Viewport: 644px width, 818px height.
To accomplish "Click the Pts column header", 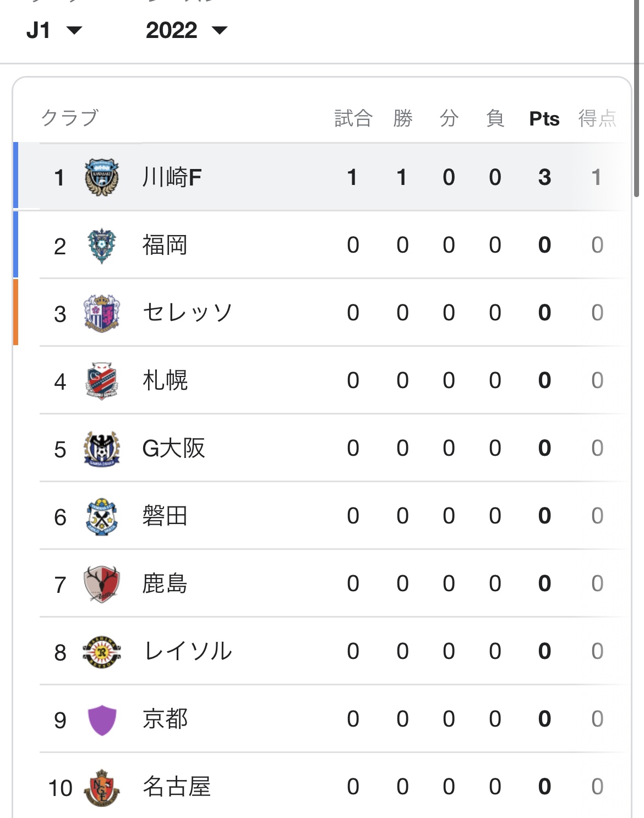I will (x=544, y=118).
